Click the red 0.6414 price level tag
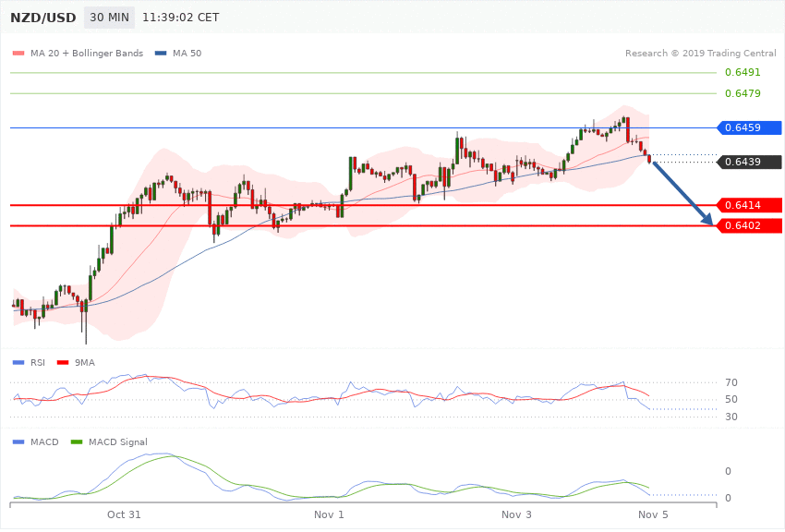The height and width of the screenshot is (532, 785). (x=748, y=205)
